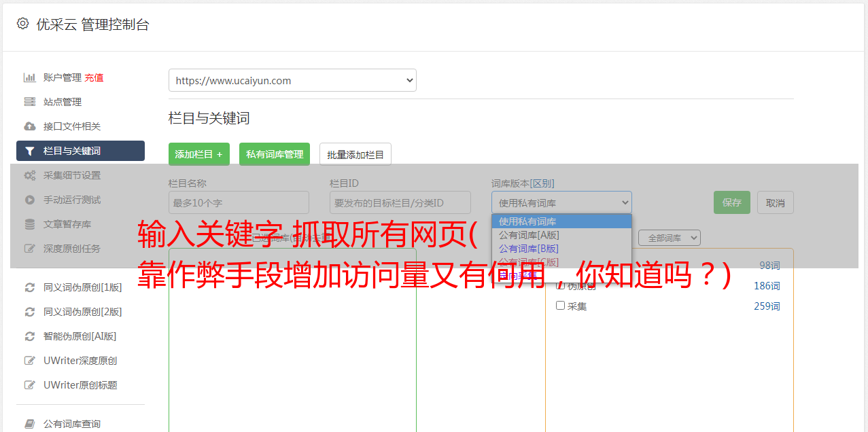Screen dimensions: 868x432
Task: Choose the highlighted 使用私有词库 option in list
Action: (561, 221)
